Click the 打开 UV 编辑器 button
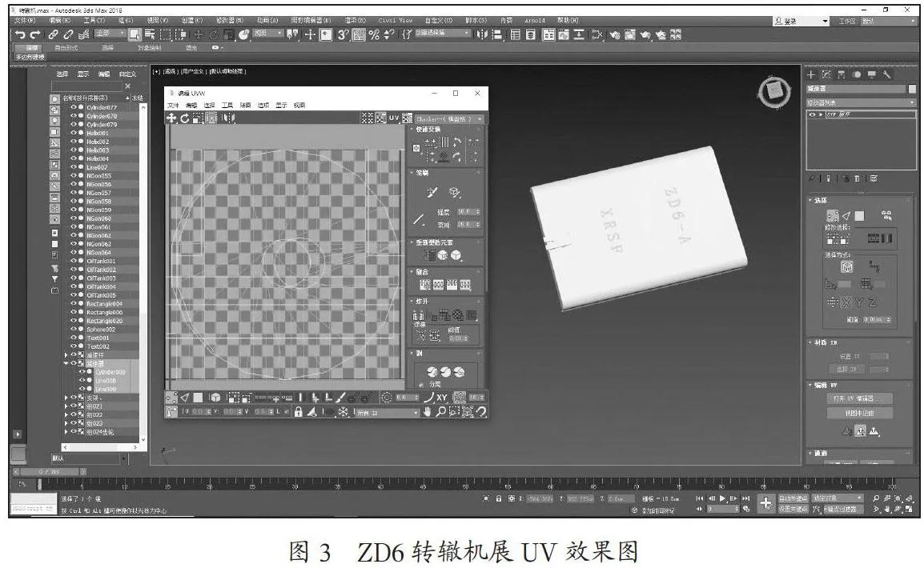 861,399
